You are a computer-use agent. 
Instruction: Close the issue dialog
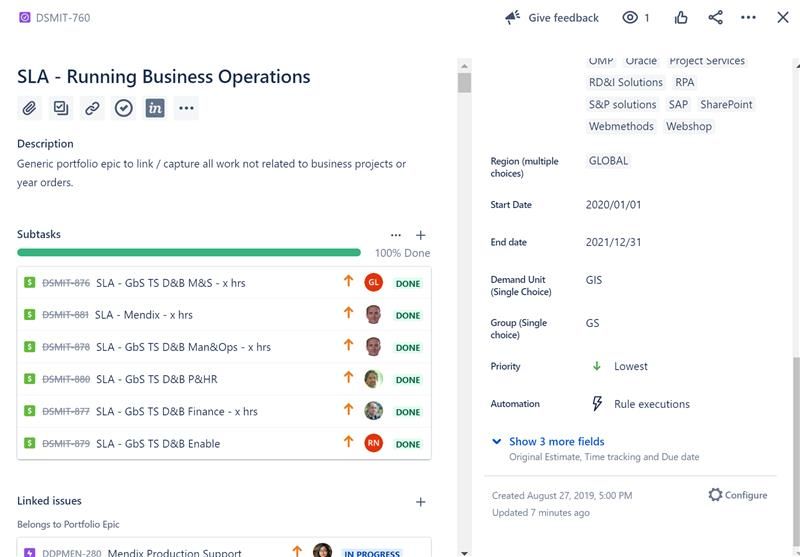click(783, 17)
